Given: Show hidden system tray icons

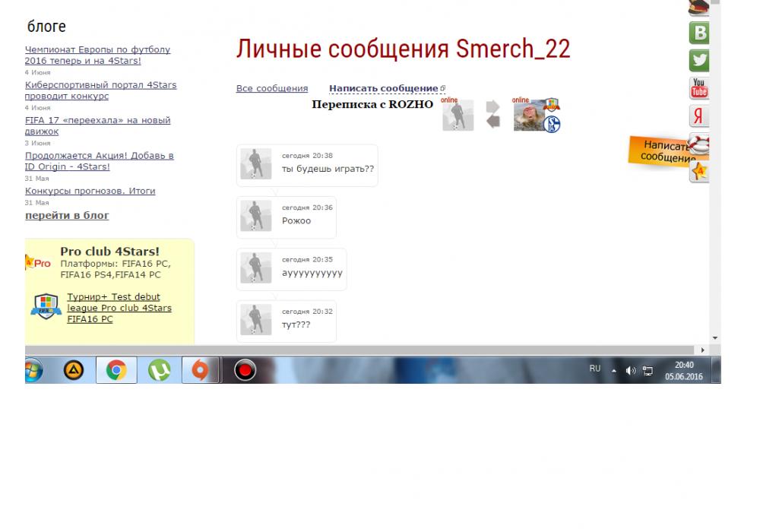Looking at the screenshot, I should coord(615,370).
